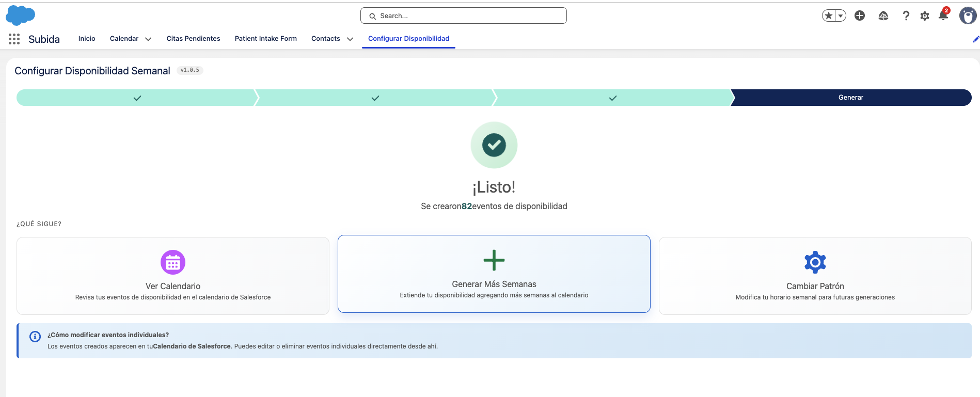980x397 pixels.
Task: Click the green plus icon
Action: tap(494, 260)
